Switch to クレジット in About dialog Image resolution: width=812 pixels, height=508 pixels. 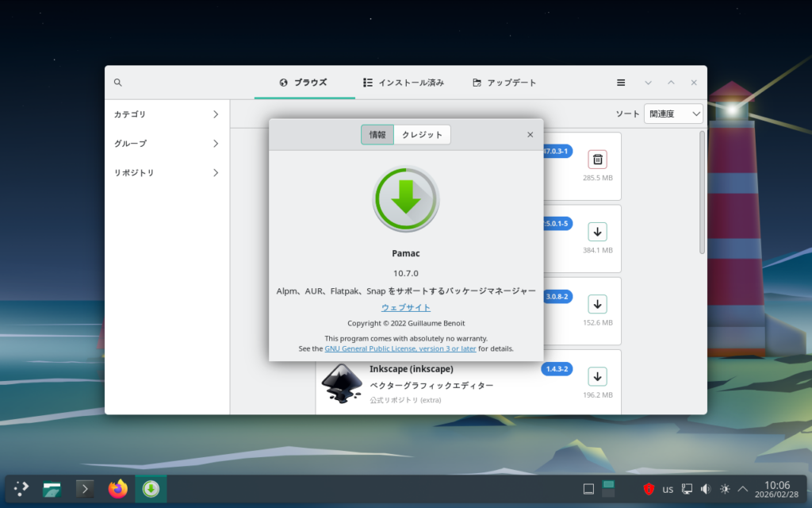pos(422,135)
